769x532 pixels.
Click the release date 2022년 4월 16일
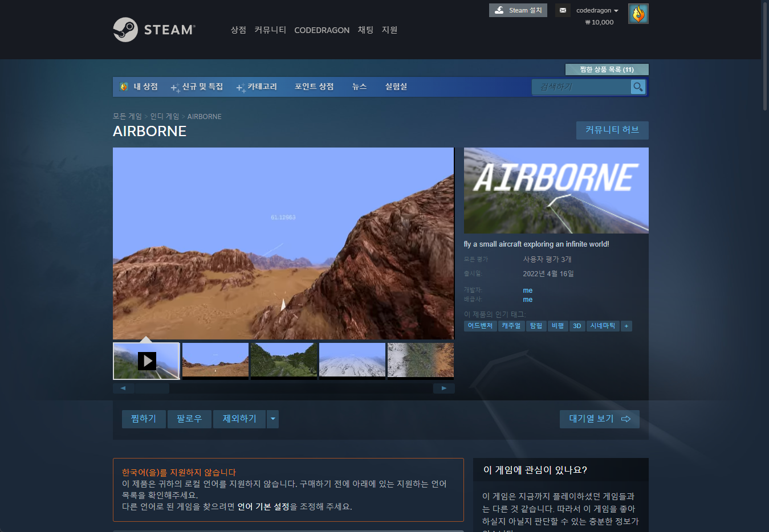point(548,274)
